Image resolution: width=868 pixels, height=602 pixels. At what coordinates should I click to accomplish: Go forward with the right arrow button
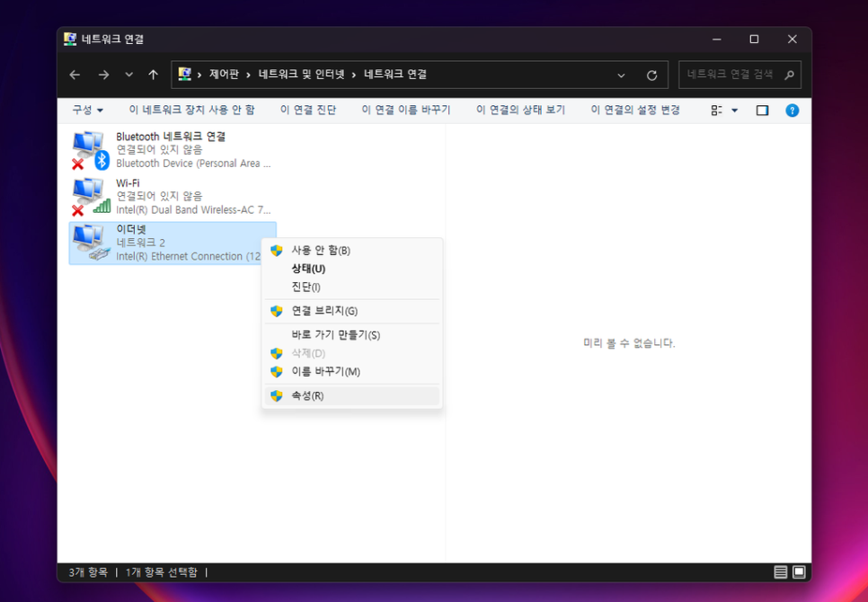[x=103, y=75]
